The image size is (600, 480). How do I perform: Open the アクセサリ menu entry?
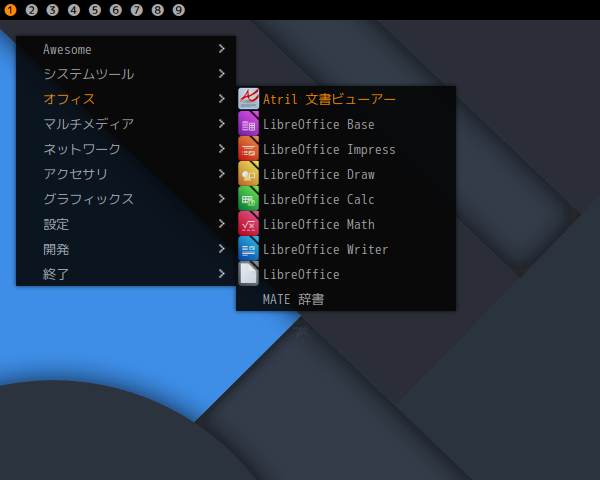[126, 174]
